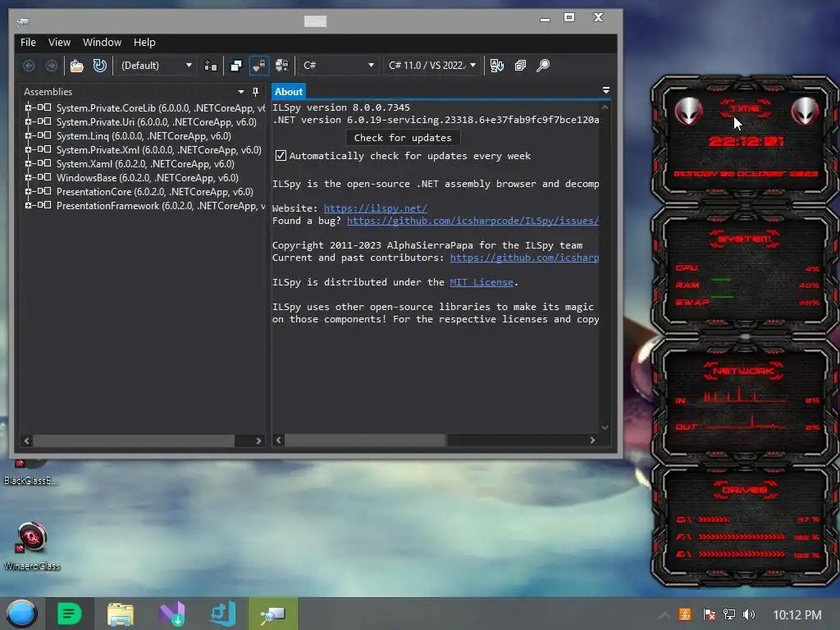Reload all assemblies with the refresh icon

(x=99, y=66)
